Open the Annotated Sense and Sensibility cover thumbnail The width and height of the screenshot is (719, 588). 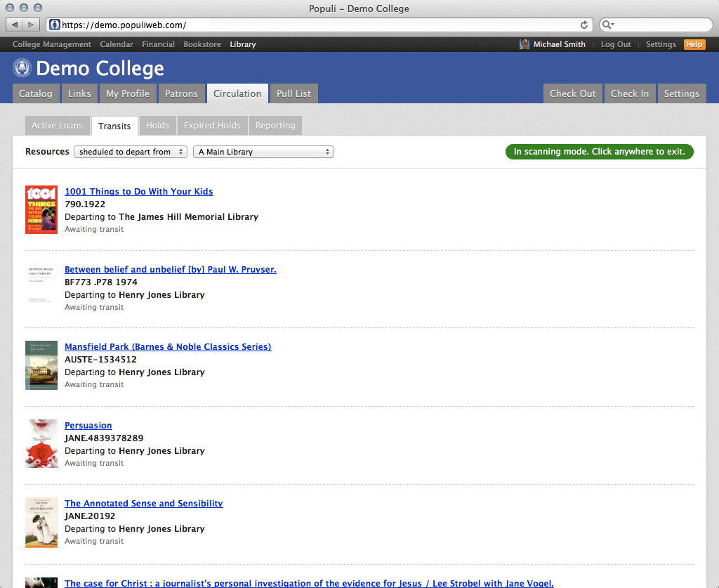(x=41, y=523)
